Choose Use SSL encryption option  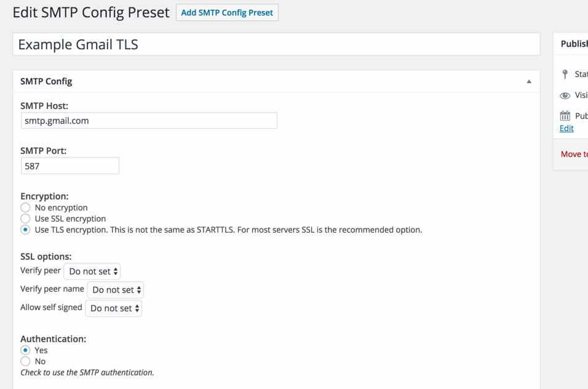[25, 219]
